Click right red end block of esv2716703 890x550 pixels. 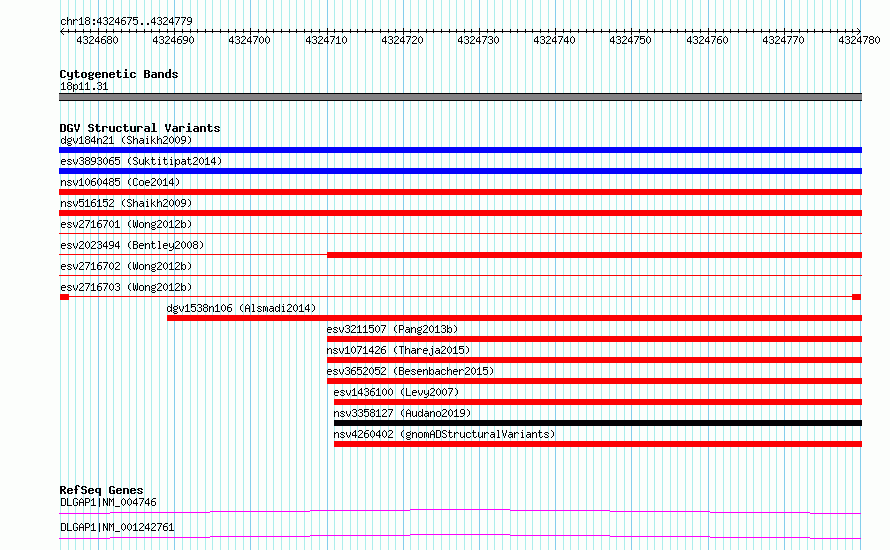pyautogui.click(x=857, y=297)
